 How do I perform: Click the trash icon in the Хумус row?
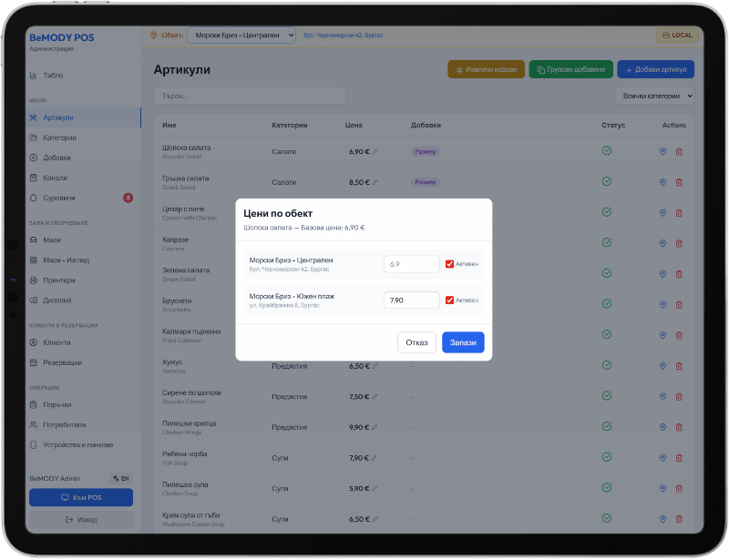[679, 366]
